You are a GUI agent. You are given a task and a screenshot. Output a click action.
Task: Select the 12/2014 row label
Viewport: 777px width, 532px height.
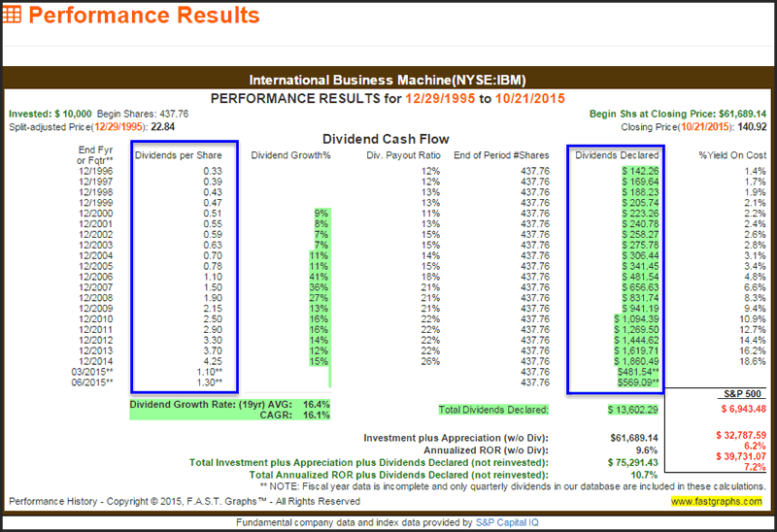95,361
